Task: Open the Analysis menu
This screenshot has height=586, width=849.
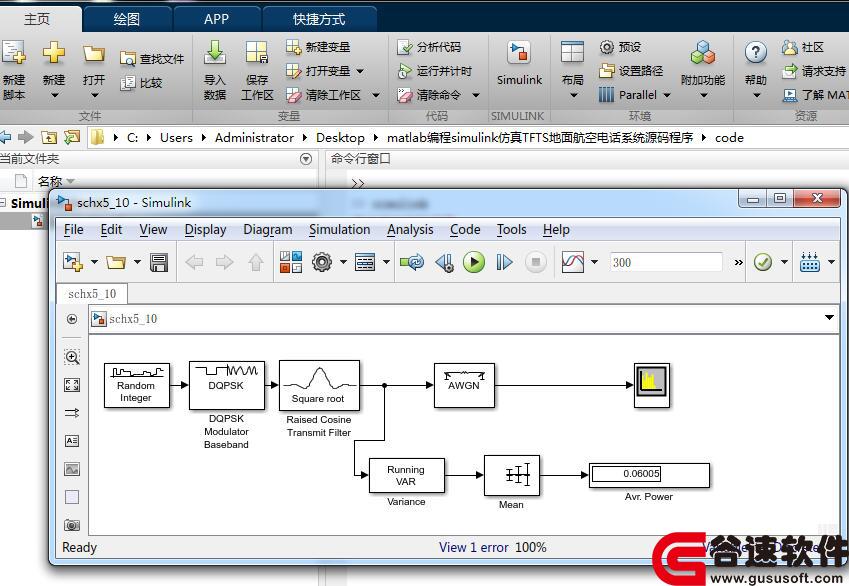Action: (410, 230)
